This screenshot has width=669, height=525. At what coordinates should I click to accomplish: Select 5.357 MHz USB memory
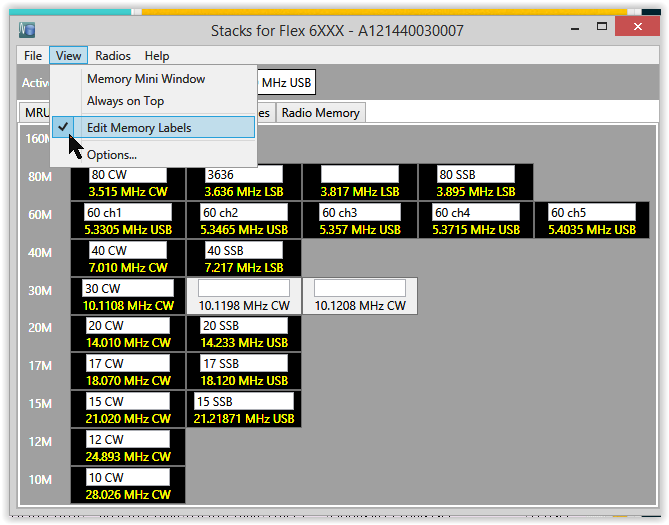(360, 230)
